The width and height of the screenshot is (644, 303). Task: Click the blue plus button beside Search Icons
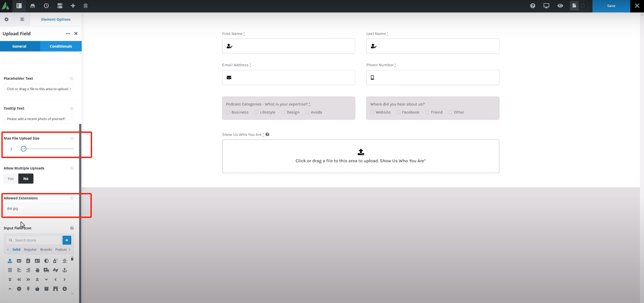pyautogui.click(x=67, y=240)
